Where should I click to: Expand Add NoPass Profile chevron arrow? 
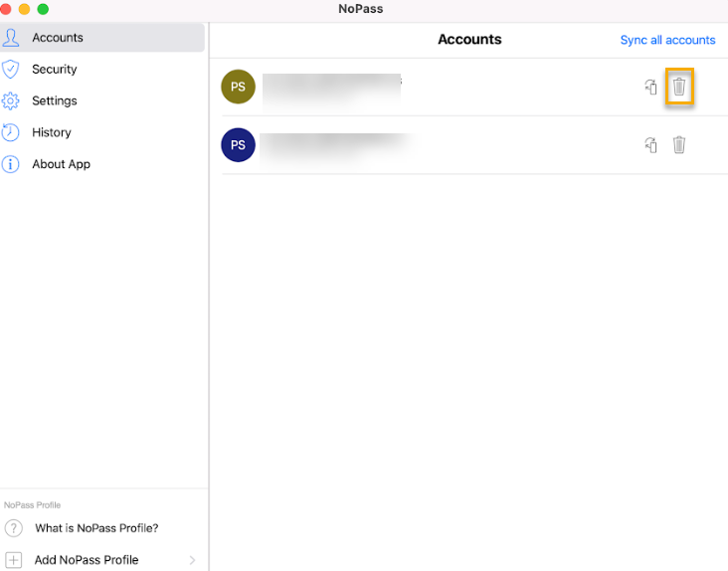tap(192, 560)
